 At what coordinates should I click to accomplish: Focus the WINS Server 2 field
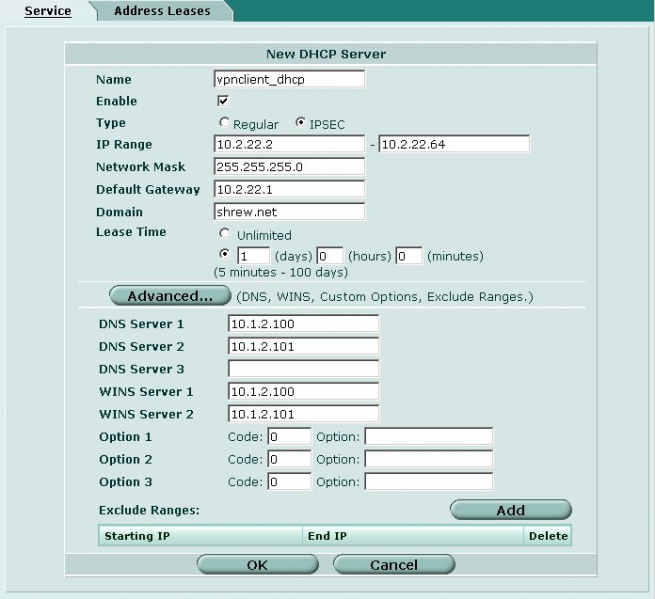(x=304, y=414)
